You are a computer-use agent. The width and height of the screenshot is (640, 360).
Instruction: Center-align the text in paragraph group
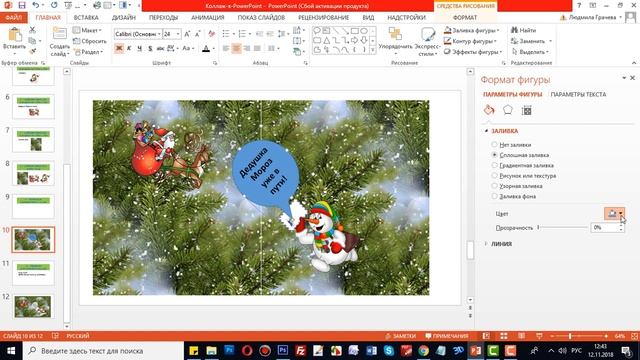click(236, 48)
